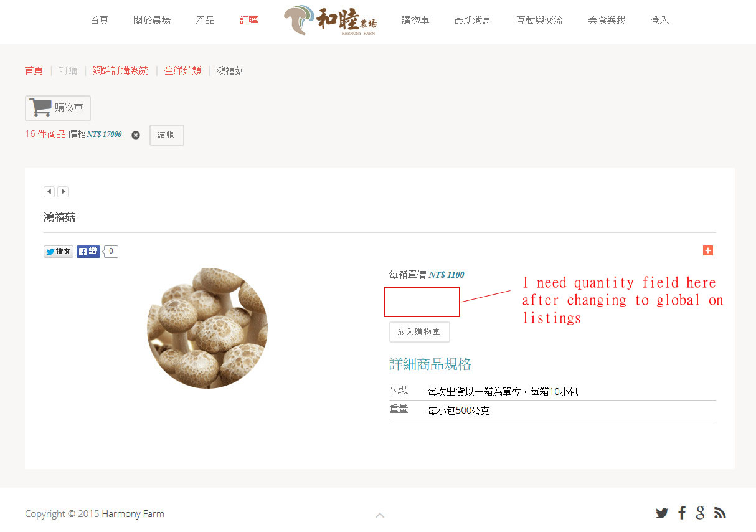The height and width of the screenshot is (532, 756).
Task: Open the Facebook footer icon
Action: (x=682, y=513)
